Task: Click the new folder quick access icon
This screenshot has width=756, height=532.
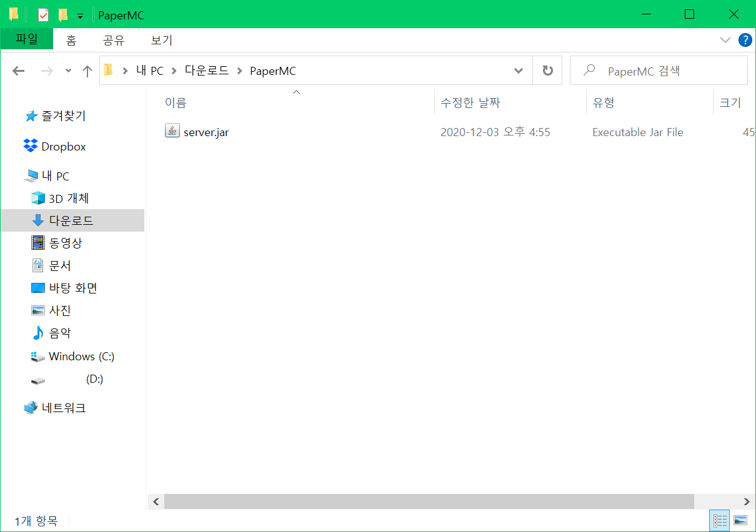Action: (62, 14)
